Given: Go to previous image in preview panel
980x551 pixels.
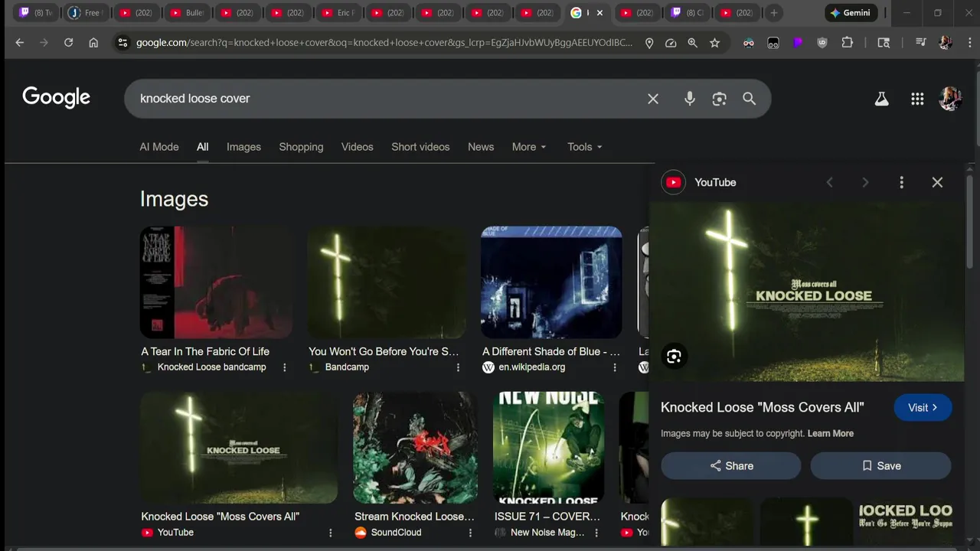Looking at the screenshot, I should (829, 182).
